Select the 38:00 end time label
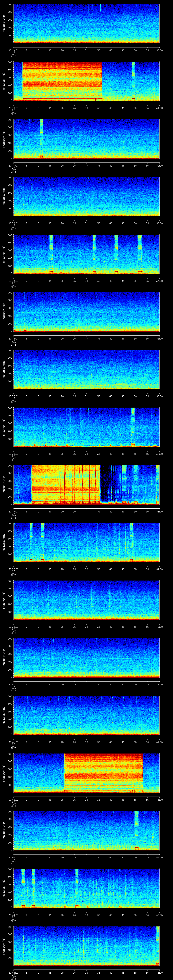 coord(160,511)
